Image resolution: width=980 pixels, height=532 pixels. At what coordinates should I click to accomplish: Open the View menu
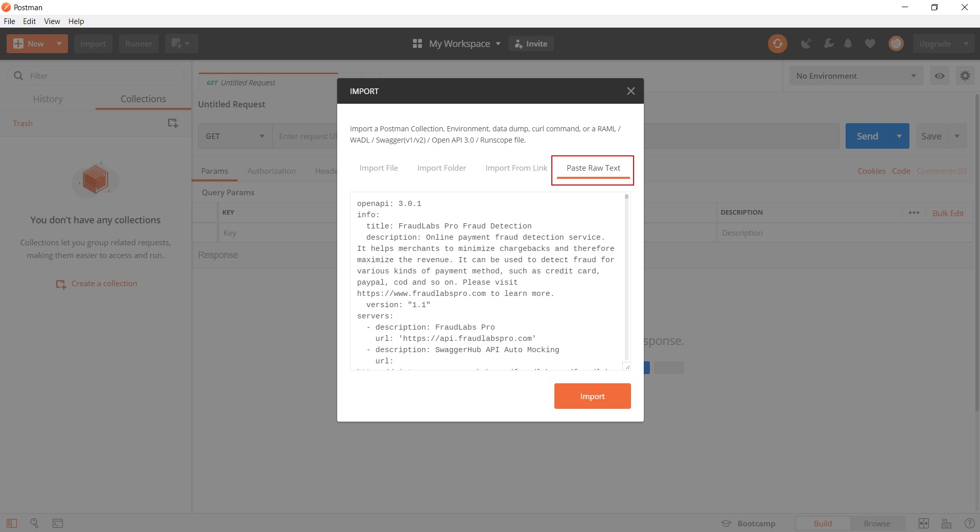click(52, 21)
